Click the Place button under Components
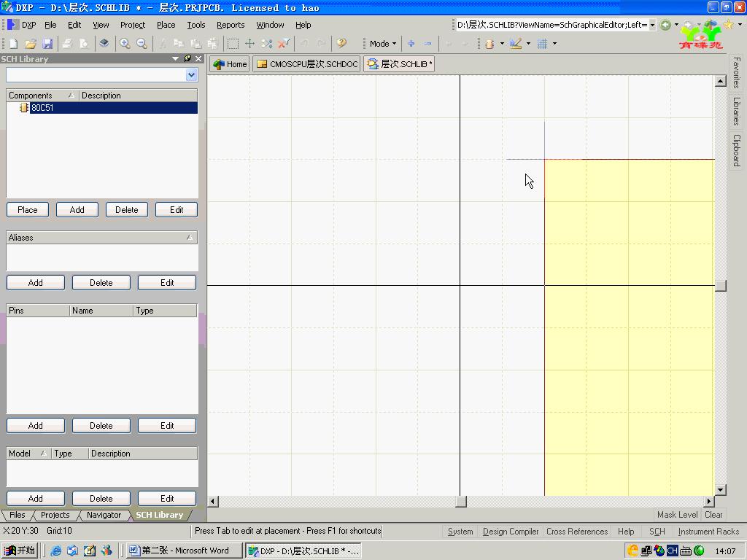Viewport: 747px width, 560px height. click(28, 210)
